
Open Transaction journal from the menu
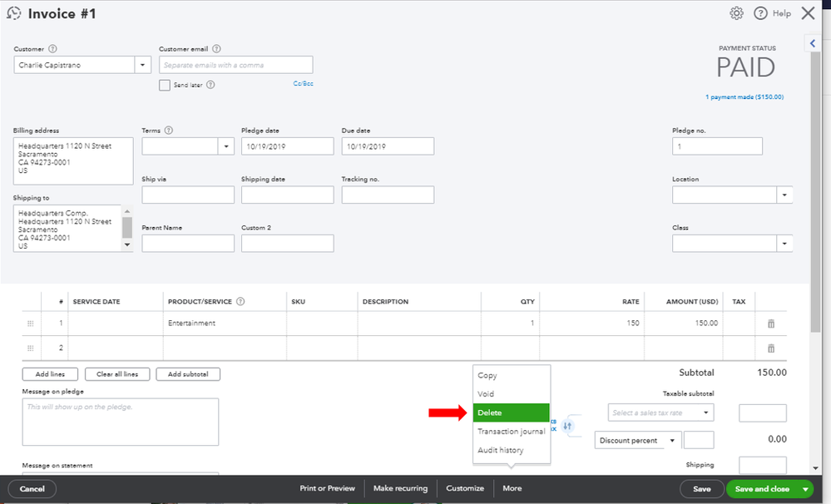511,432
